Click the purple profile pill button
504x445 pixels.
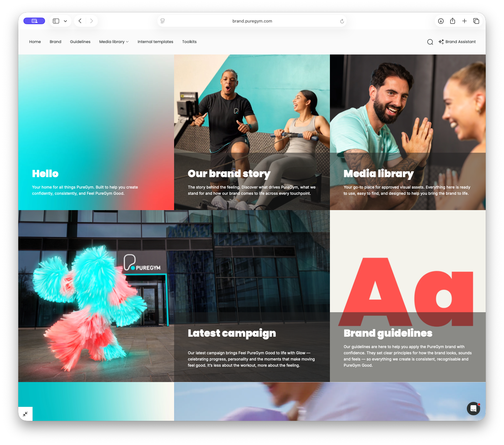(x=34, y=21)
